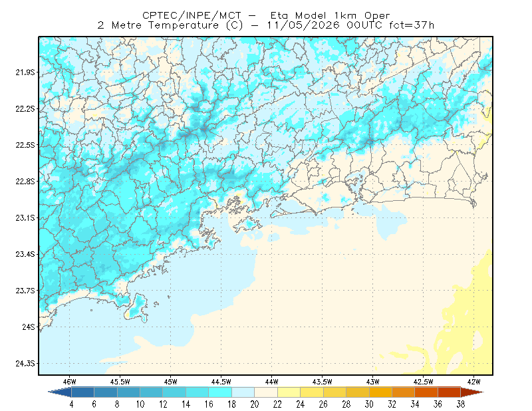Image resolution: width=532 pixels, height=411 pixels.
Task: Click the 18 to 20 pale blue legend swatch
Action: 243,392
